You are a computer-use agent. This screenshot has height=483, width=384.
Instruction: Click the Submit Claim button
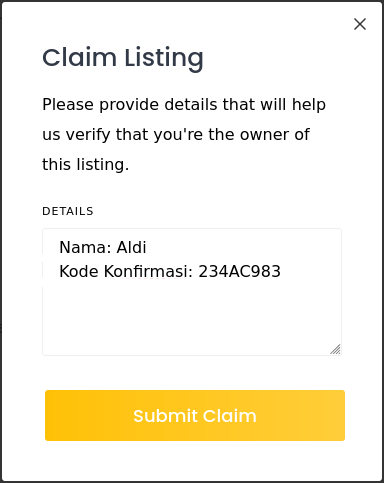click(x=195, y=415)
